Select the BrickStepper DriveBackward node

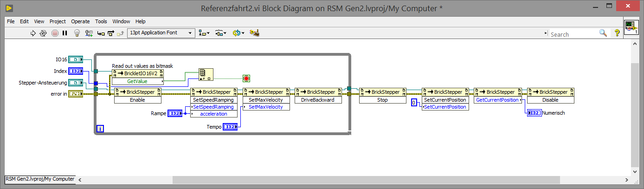click(318, 96)
